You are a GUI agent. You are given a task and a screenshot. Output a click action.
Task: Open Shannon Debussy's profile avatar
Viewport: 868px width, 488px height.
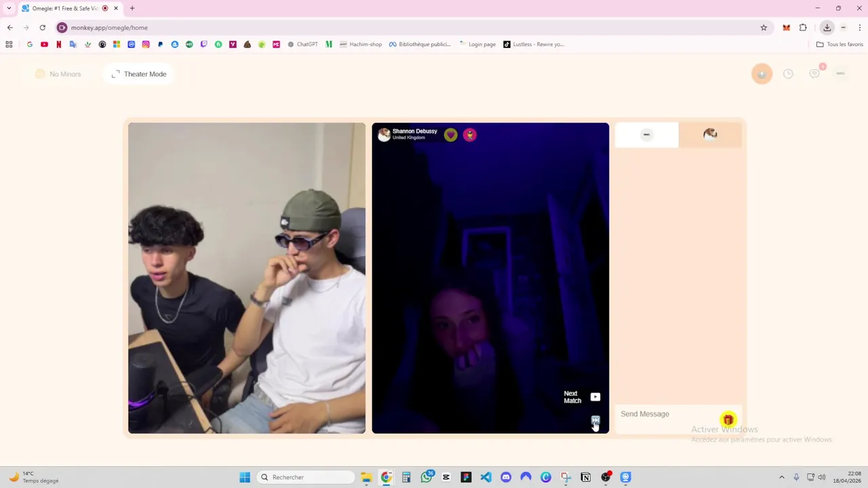coord(384,135)
